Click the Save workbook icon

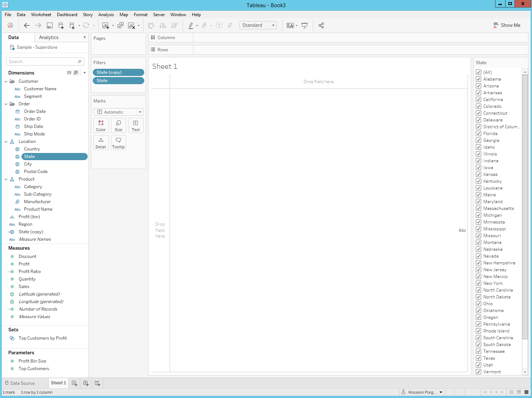point(50,25)
